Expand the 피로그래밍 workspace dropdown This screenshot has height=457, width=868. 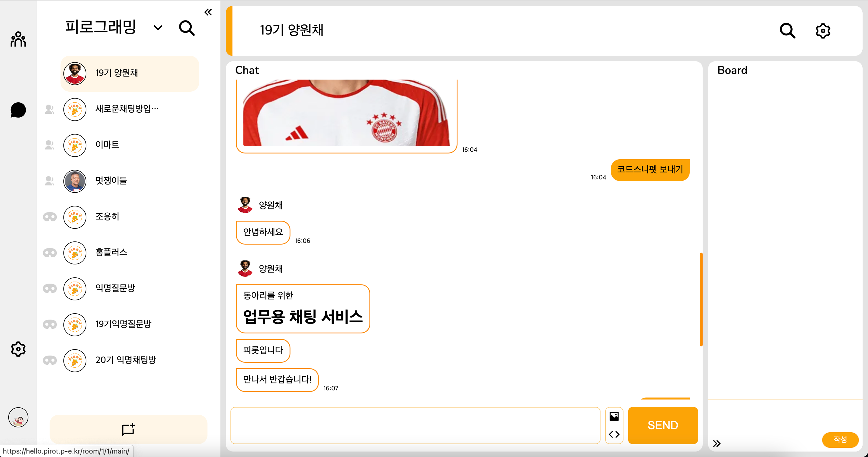[x=158, y=28]
